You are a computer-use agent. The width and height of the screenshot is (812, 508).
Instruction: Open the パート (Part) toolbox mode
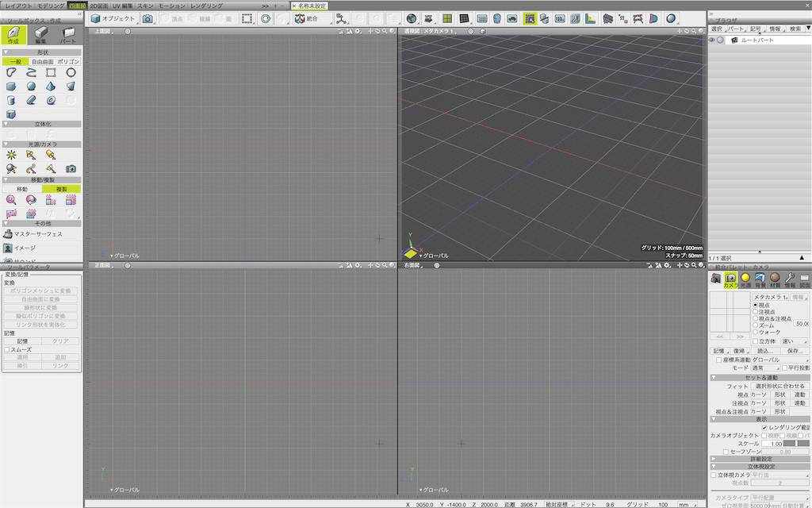pos(68,35)
